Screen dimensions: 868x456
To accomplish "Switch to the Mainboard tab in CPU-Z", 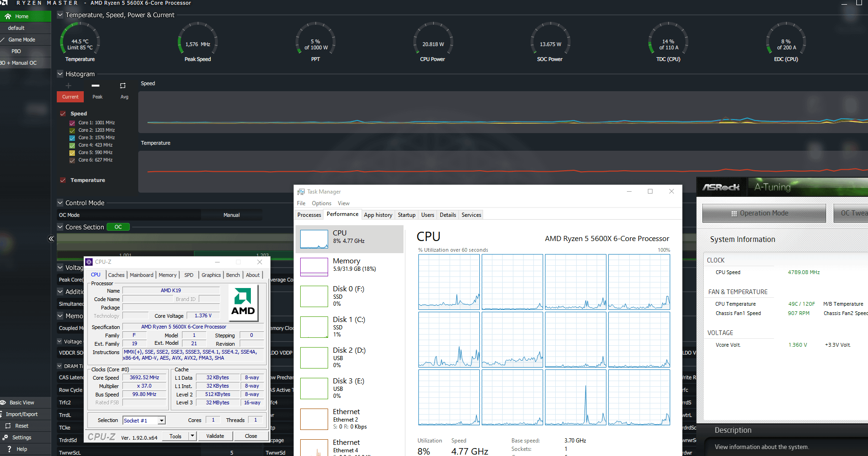I will tap(141, 275).
